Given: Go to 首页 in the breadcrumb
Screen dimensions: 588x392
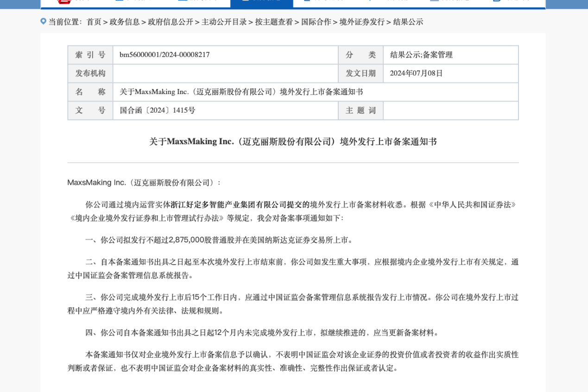Looking at the screenshot, I should coord(94,22).
